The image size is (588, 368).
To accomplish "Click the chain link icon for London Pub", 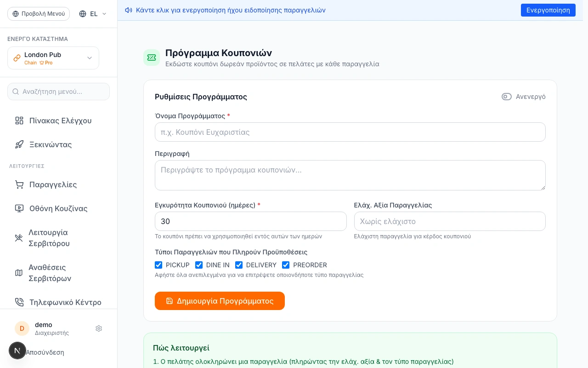I will point(17,58).
